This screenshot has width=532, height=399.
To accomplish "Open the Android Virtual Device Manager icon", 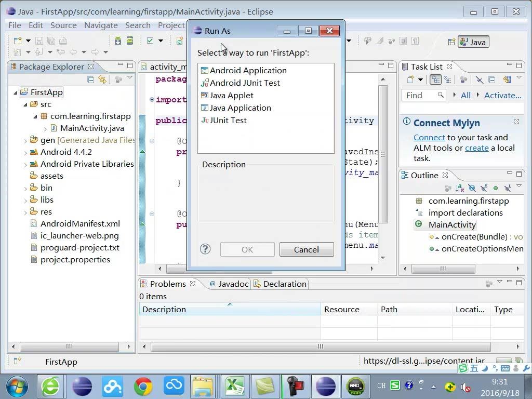I will click(x=130, y=41).
